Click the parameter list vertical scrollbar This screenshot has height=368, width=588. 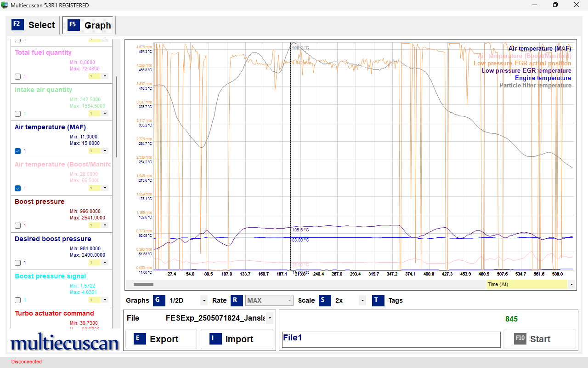coord(117,117)
